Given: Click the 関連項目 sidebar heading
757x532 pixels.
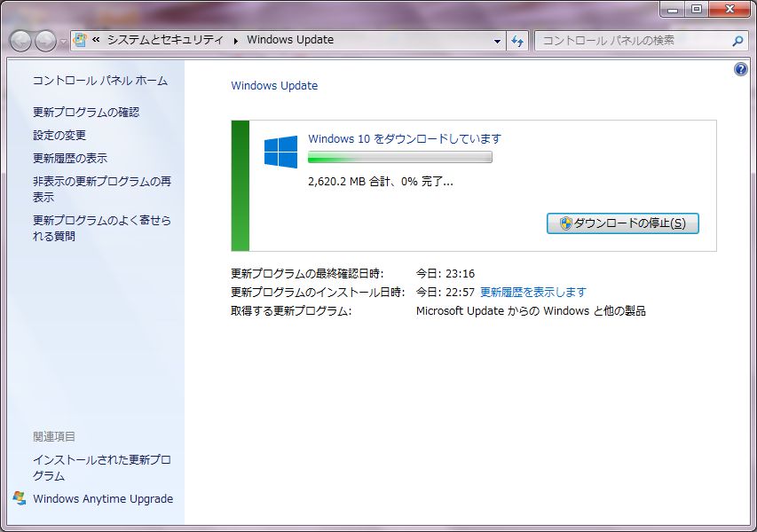Looking at the screenshot, I should coord(54,437).
